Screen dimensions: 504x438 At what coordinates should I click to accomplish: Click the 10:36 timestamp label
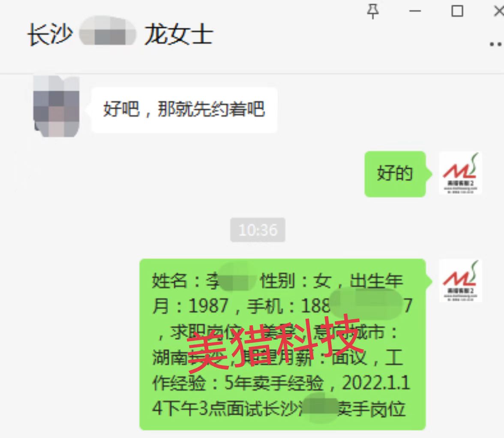point(258,230)
